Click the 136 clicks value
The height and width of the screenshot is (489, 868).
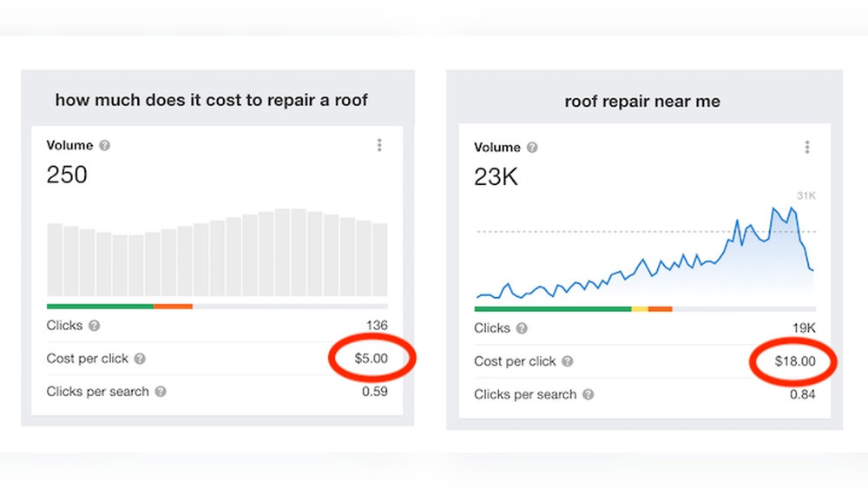point(377,325)
